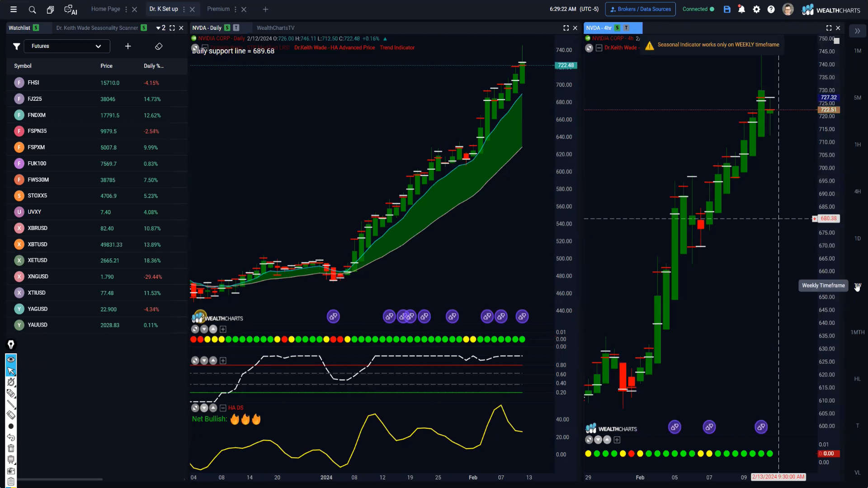Viewport: 868px width, 488px height.
Task: Select the 1D timeframe button
Action: [x=858, y=239]
